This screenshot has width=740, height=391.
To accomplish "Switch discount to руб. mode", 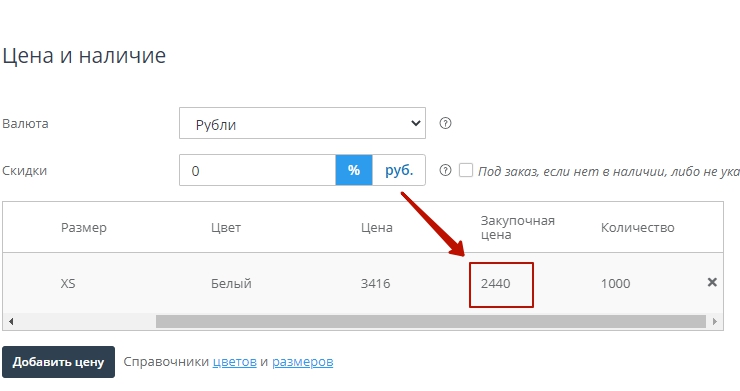I will coord(399,170).
